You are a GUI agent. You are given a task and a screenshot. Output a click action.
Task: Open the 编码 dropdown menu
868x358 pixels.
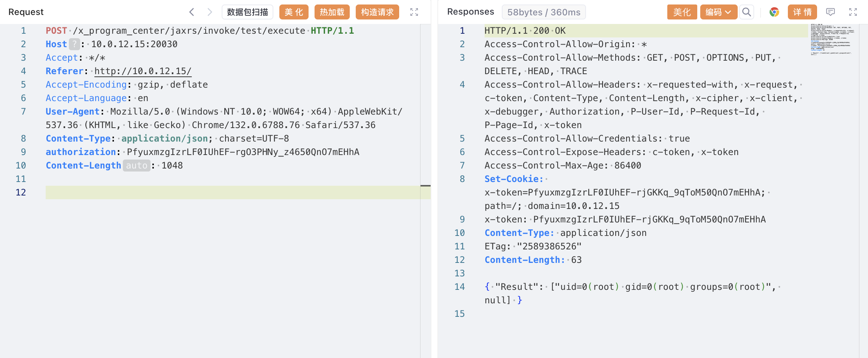718,12
